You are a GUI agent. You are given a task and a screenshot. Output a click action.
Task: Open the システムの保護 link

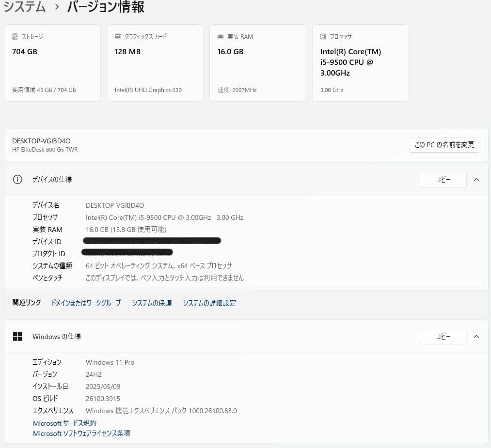tap(151, 303)
